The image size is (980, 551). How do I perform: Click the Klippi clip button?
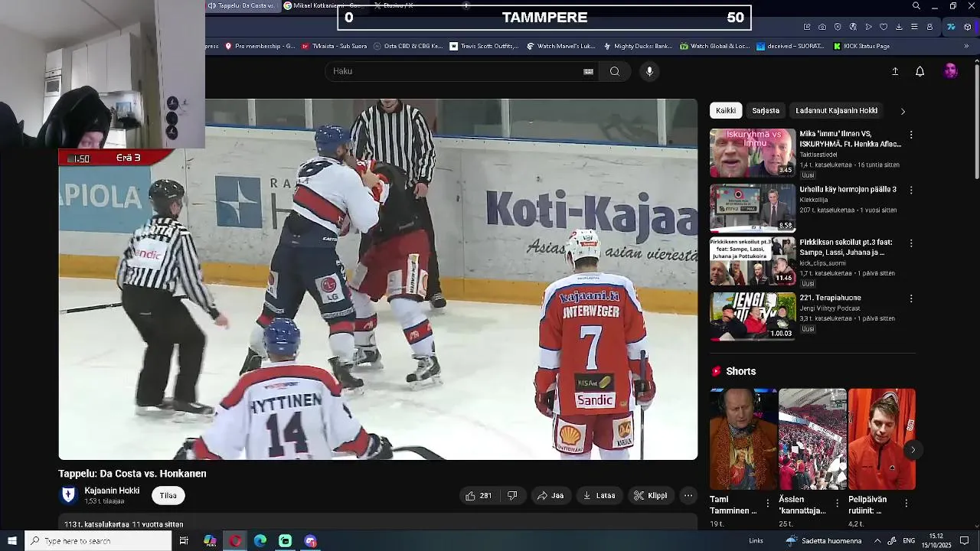(x=650, y=495)
